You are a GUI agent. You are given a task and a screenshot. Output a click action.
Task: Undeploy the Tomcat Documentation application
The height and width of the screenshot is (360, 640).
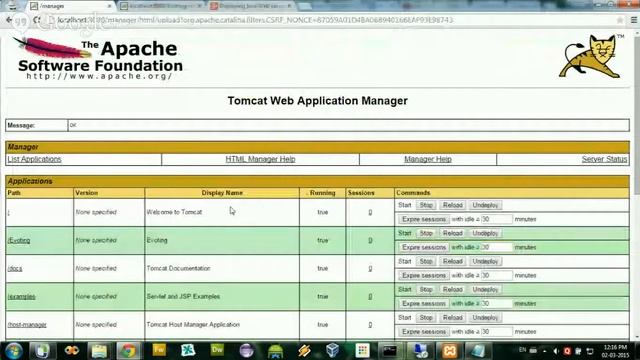point(485,262)
